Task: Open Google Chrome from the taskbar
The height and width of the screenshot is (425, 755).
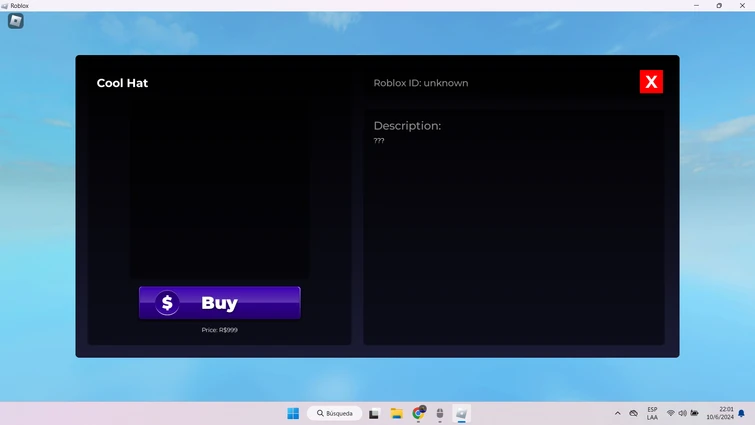Action: pyautogui.click(x=418, y=413)
